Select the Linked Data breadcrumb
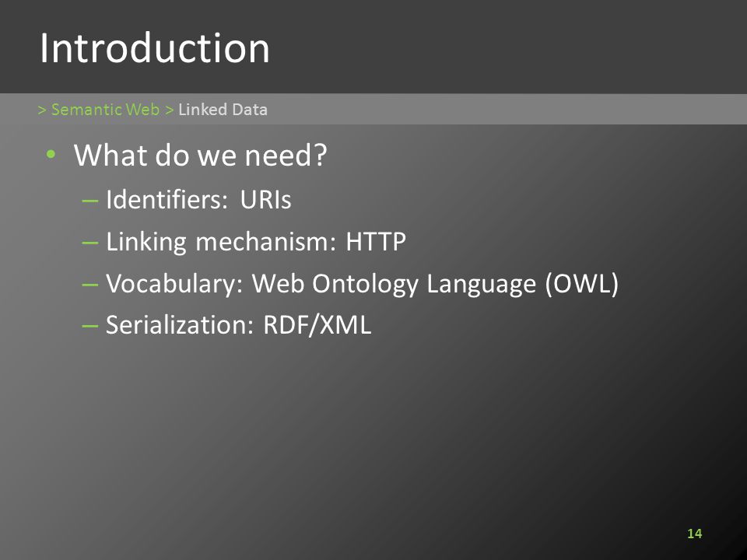 point(223,110)
